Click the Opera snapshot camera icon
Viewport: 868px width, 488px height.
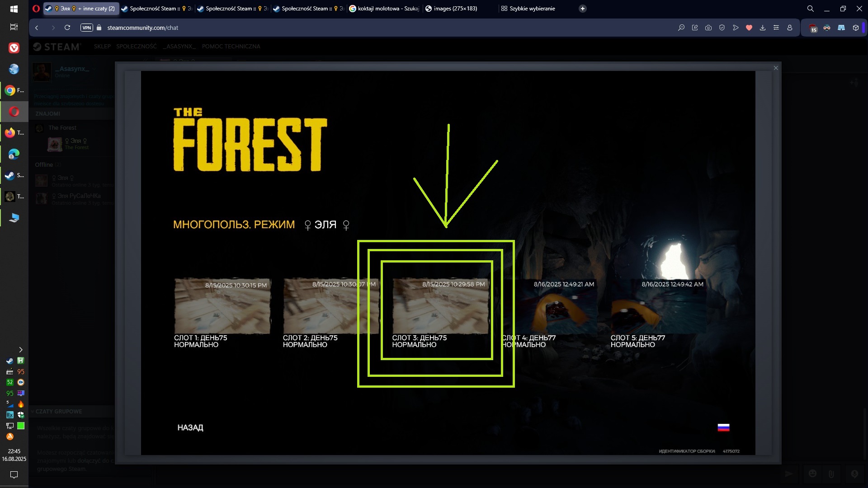pos(708,28)
